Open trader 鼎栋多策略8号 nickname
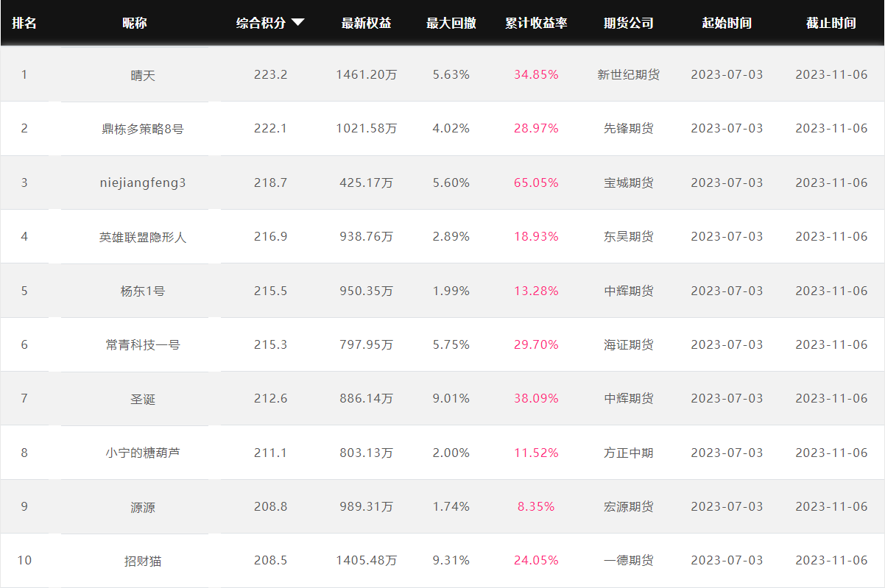The image size is (885, 588). pyautogui.click(x=143, y=129)
